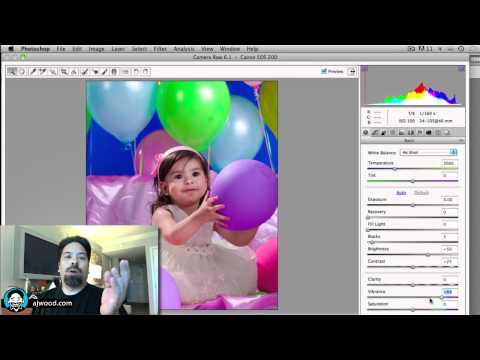
Task: Open the Basic panel flyout menu
Action: click(x=461, y=141)
